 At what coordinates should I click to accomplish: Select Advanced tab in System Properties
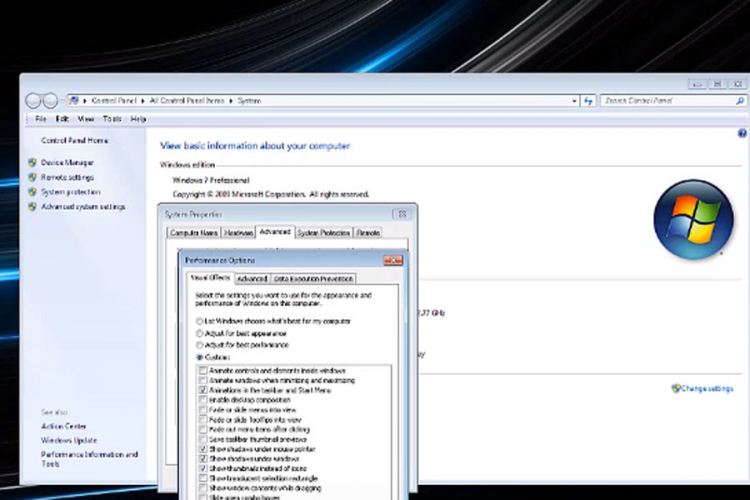(x=275, y=232)
